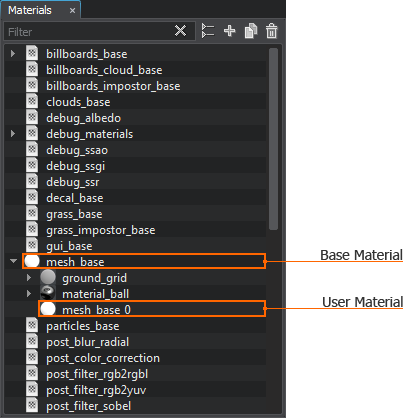
Task: Click the materials list vertical scrollbar
Action: tap(273, 139)
